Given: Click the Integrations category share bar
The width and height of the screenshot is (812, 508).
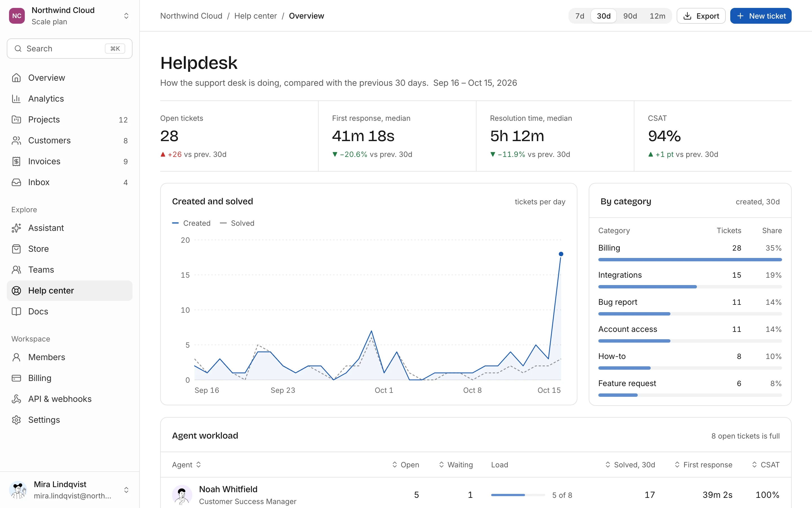Looking at the screenshot, I should tap(690, 286).
